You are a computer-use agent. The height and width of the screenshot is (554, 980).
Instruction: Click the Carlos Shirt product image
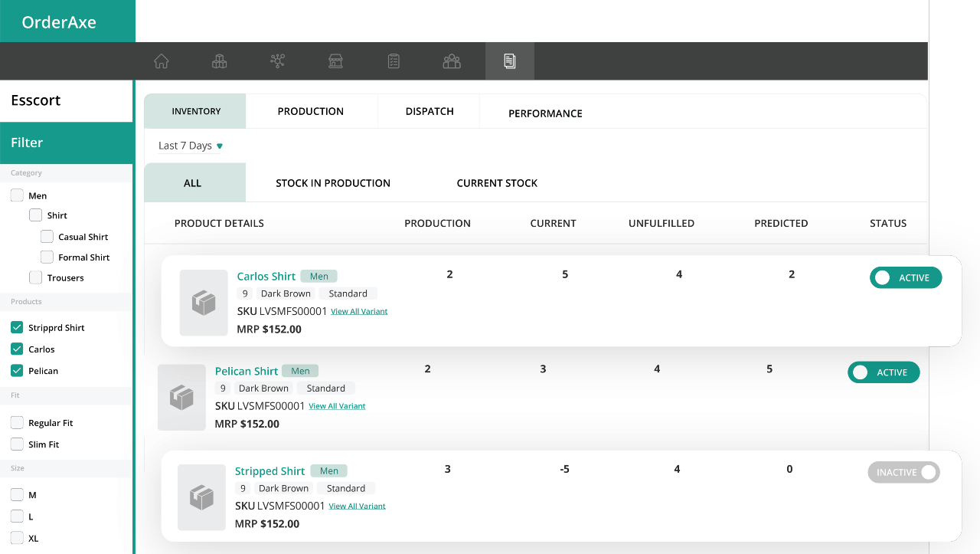click(204, 303)
